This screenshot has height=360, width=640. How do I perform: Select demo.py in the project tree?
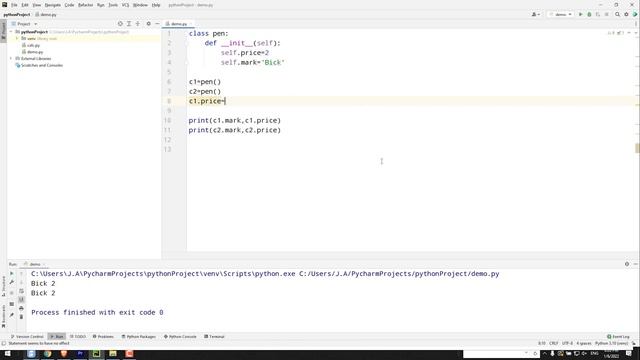35,52
